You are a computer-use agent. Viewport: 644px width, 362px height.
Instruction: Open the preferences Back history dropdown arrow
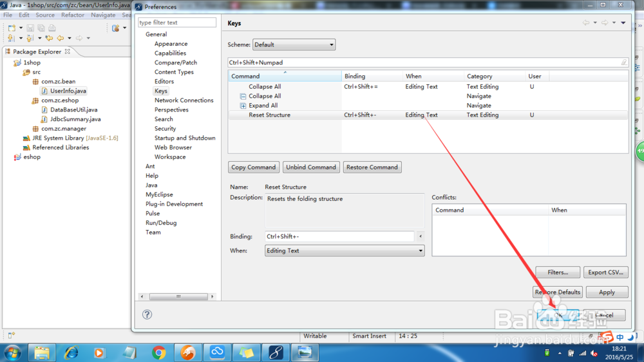coord(595,23)
